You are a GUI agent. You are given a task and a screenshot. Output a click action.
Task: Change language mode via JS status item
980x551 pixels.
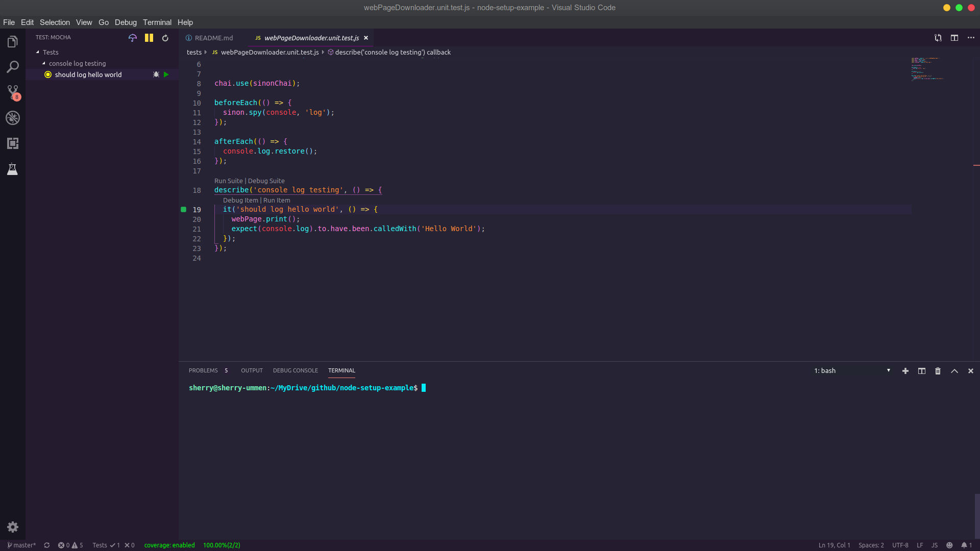pos(935,545)
